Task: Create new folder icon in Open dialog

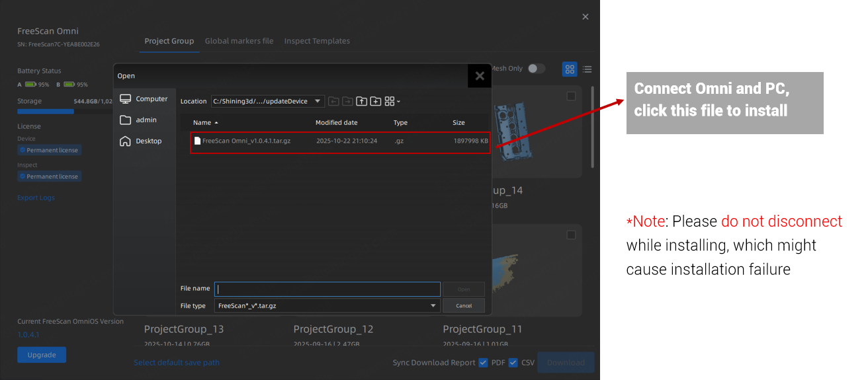Action: click(x=375, y=101)
